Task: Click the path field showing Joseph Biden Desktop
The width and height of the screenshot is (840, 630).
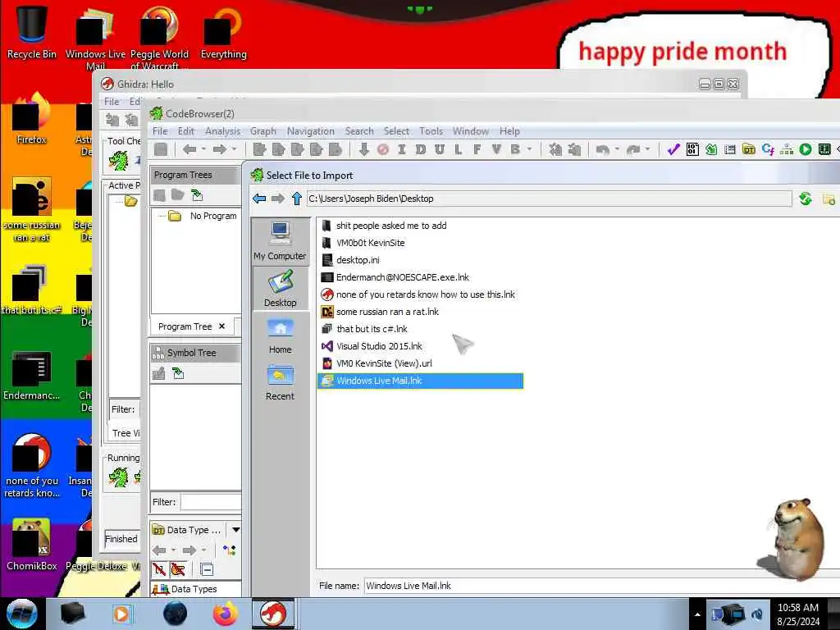Action: [x=549, y=199]
